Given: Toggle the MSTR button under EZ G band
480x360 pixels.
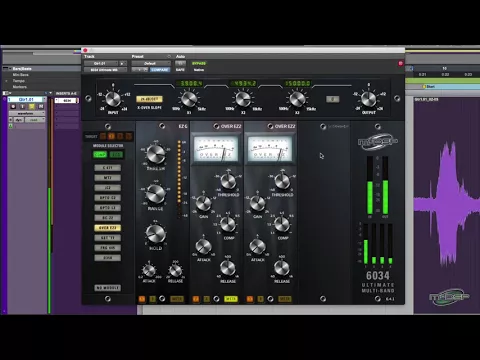Looking at the screenshot, I should click(177, 299).
